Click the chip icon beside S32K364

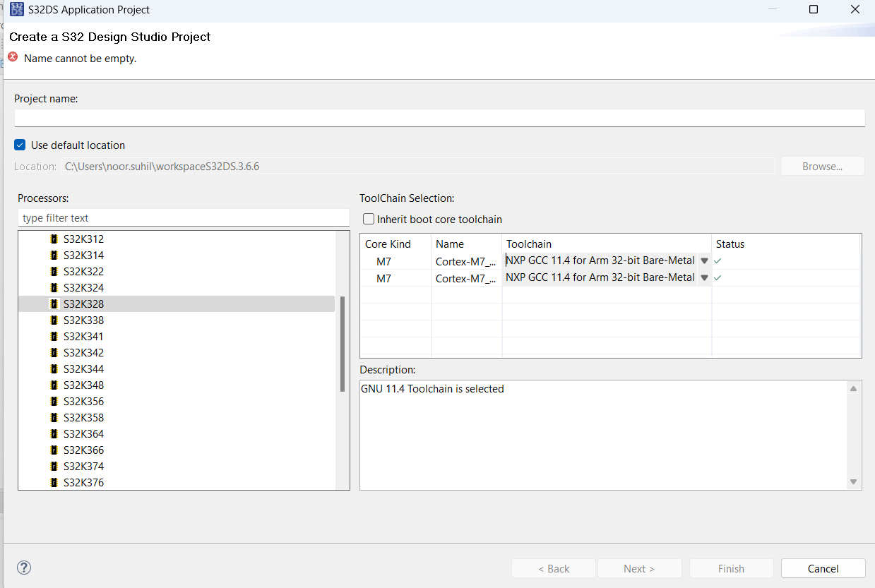coord(54,434)
